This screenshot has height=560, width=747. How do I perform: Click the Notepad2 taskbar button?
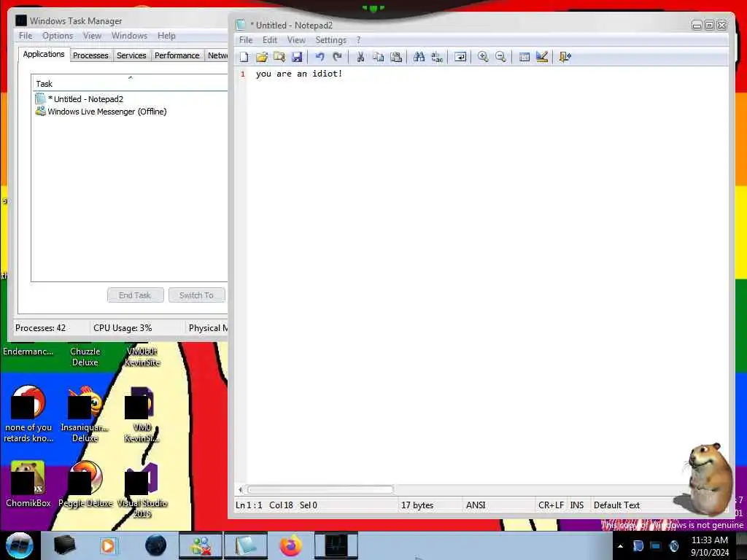click(245, 545)
